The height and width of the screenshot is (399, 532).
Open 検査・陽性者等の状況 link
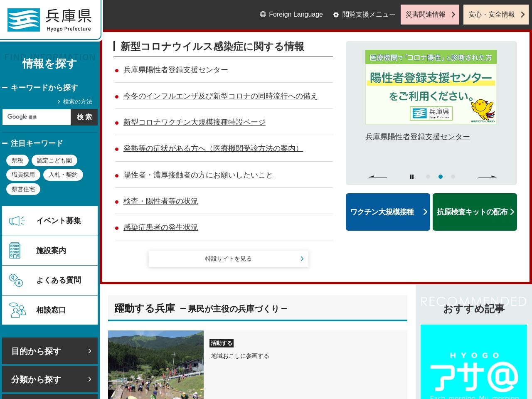161,201
